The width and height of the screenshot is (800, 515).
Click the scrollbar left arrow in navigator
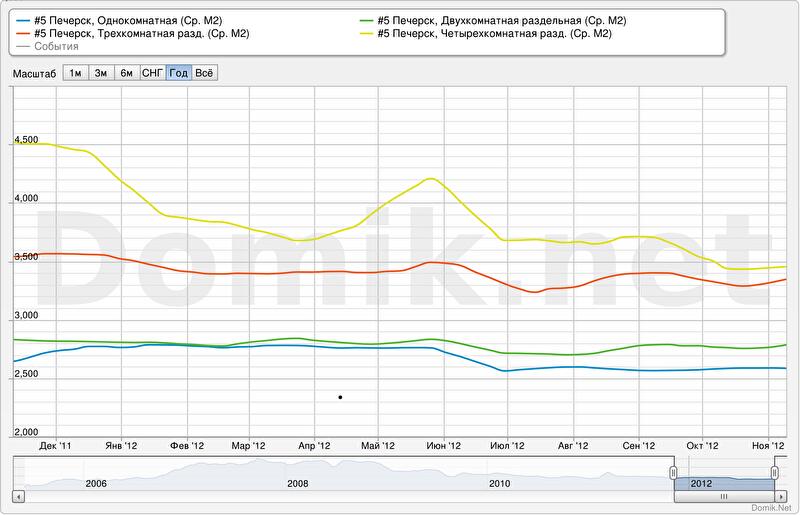click(x=18, y=496)
